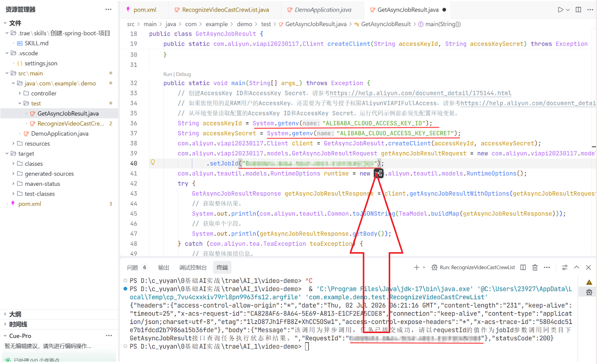Click the Run code lens above main
Viewport: 597px width, 364px height.
(167, 74)
